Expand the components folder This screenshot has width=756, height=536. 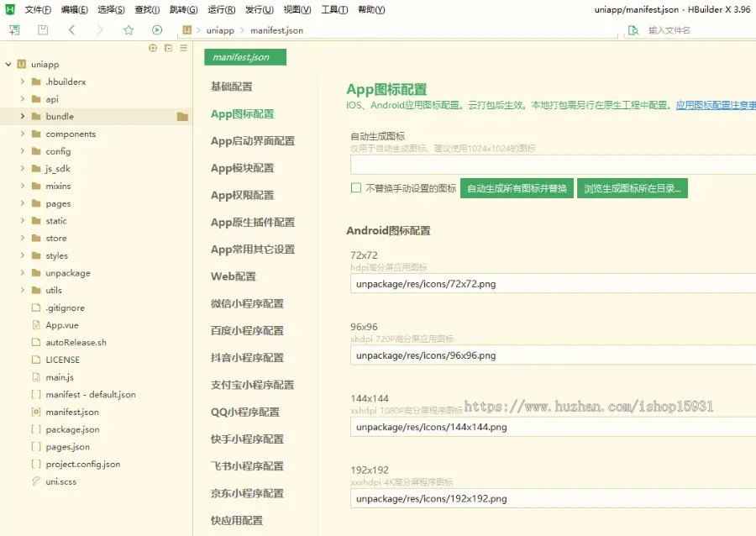click(x=22, y=134)
